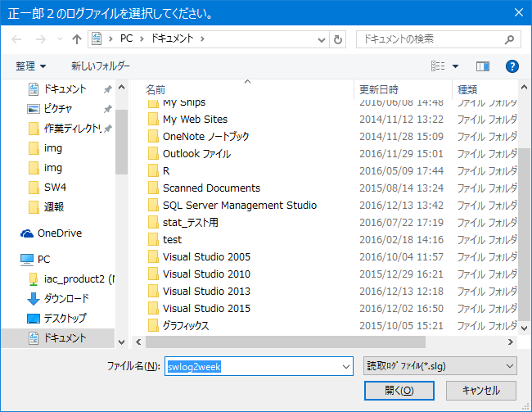Expand the address bar history dropdown

pos(322,40)
